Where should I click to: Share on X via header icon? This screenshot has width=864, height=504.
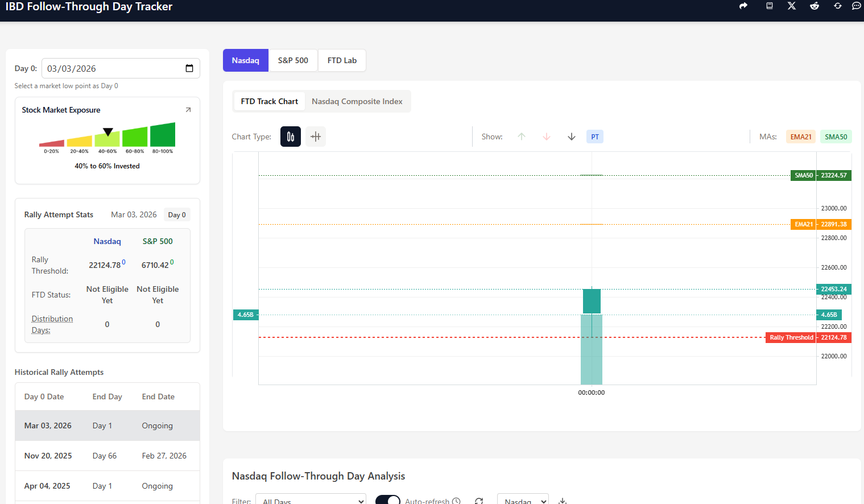791,6
